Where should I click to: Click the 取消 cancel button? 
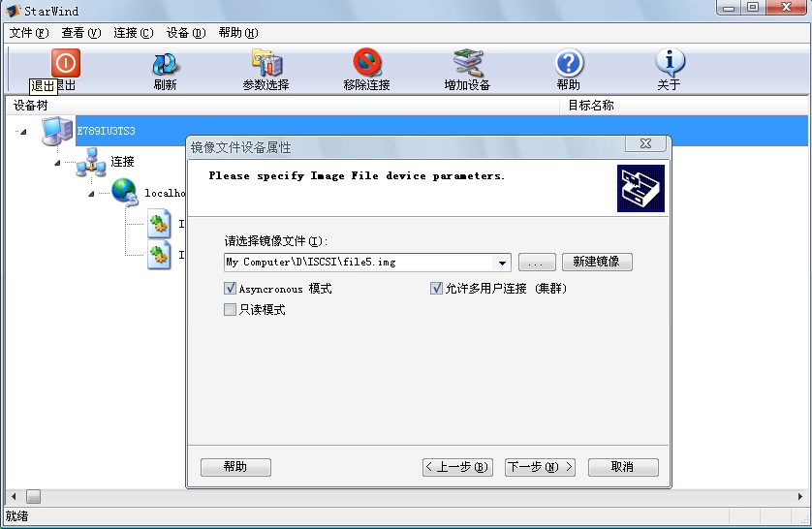[x=623, y=467]
